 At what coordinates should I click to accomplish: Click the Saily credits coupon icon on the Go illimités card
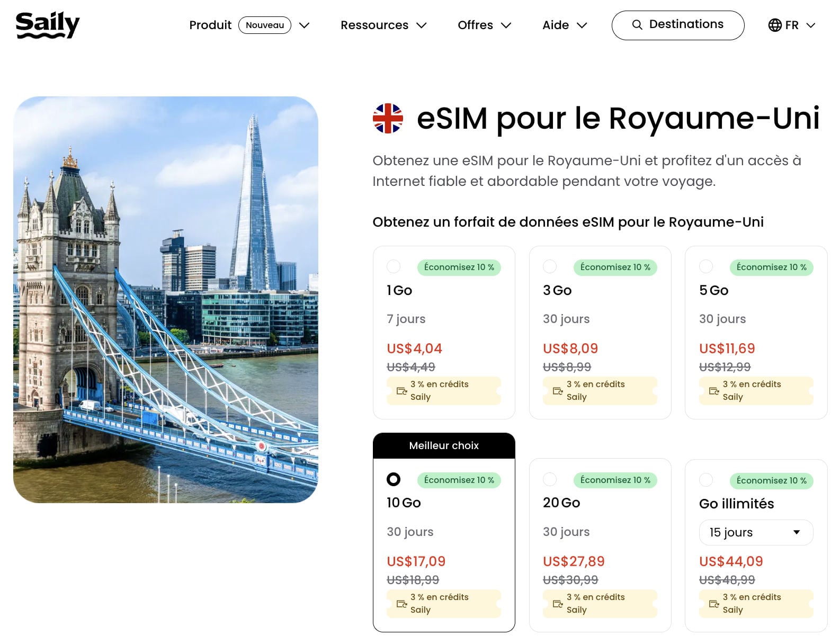713,603
